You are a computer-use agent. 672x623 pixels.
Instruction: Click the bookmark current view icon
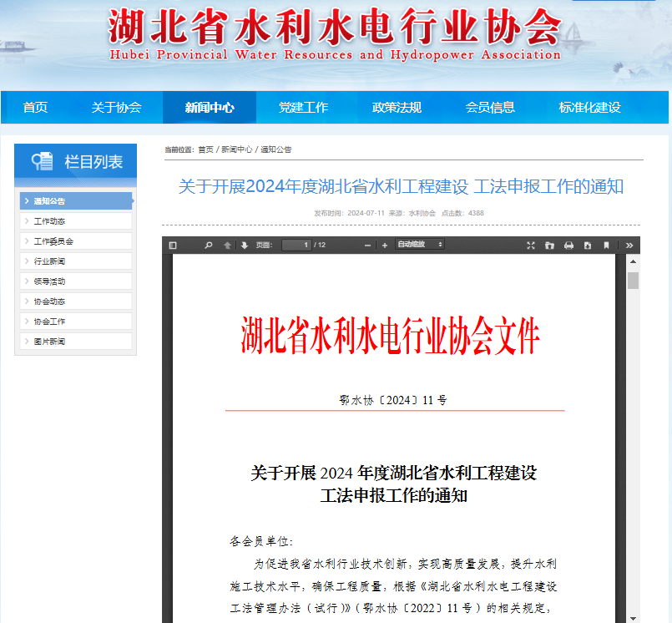pyautogui.click(x=609, y=245)
